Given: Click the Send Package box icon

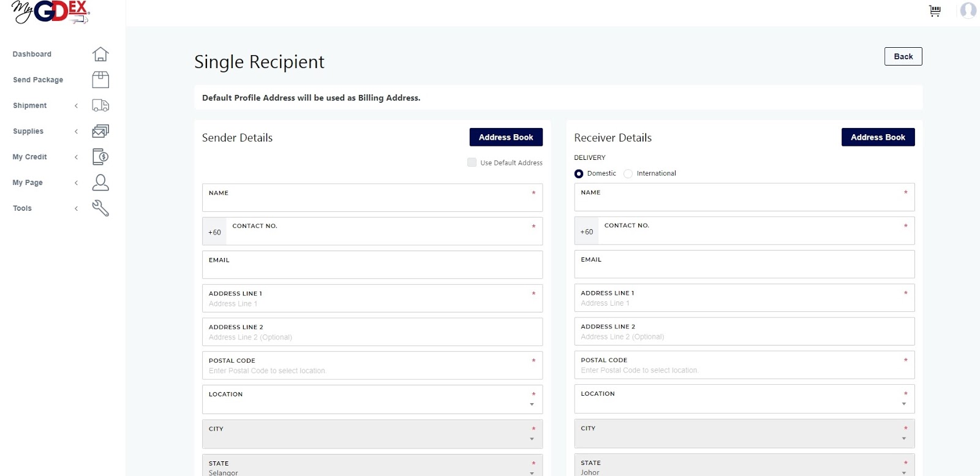Looking at the screenshot, I should coord(100,80).
